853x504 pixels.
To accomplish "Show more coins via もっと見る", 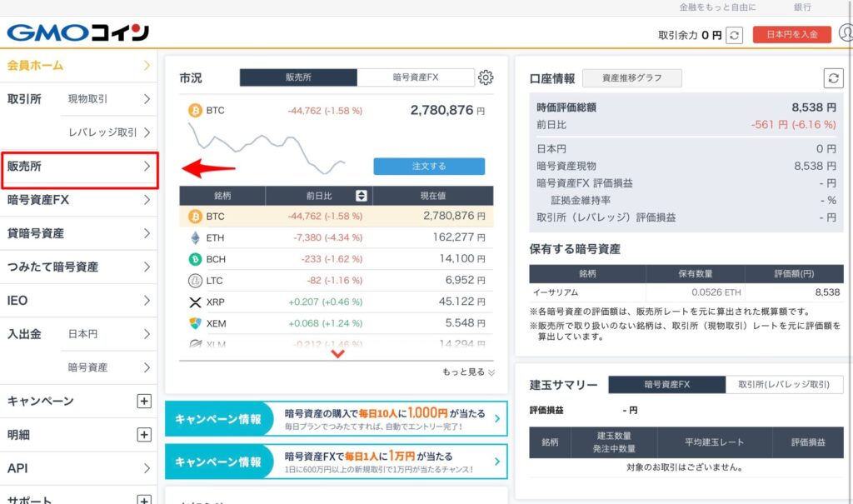I will (468, 372).
